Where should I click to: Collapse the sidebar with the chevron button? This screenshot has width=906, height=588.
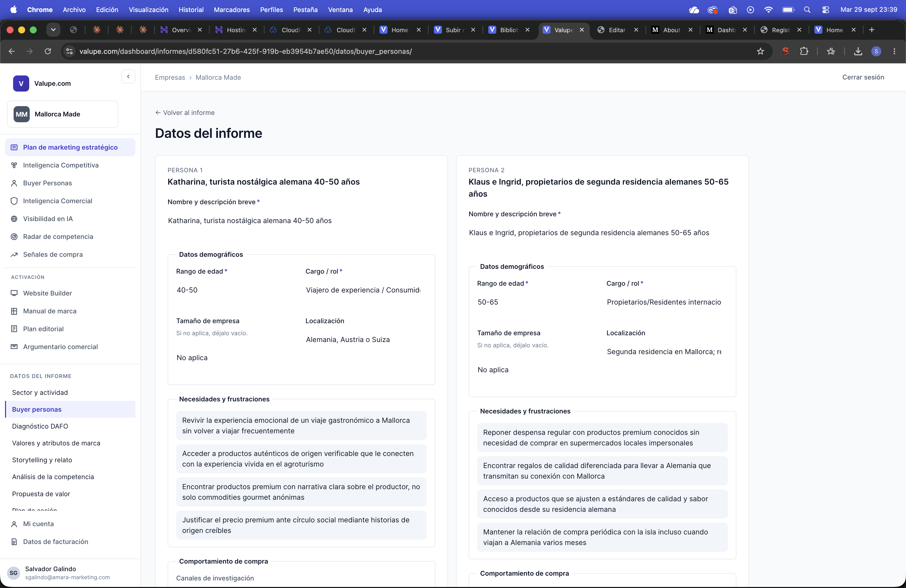(x=128, y=76)
